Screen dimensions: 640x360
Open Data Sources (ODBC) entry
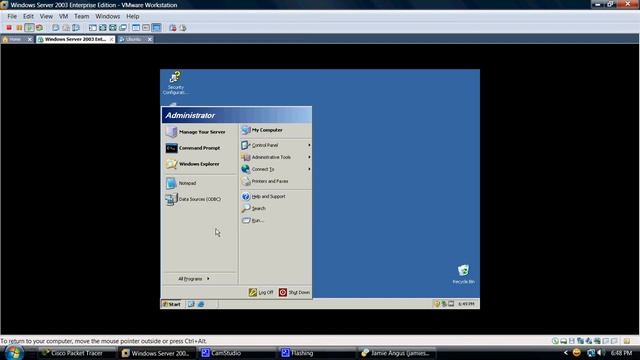[x=200, y=199]
